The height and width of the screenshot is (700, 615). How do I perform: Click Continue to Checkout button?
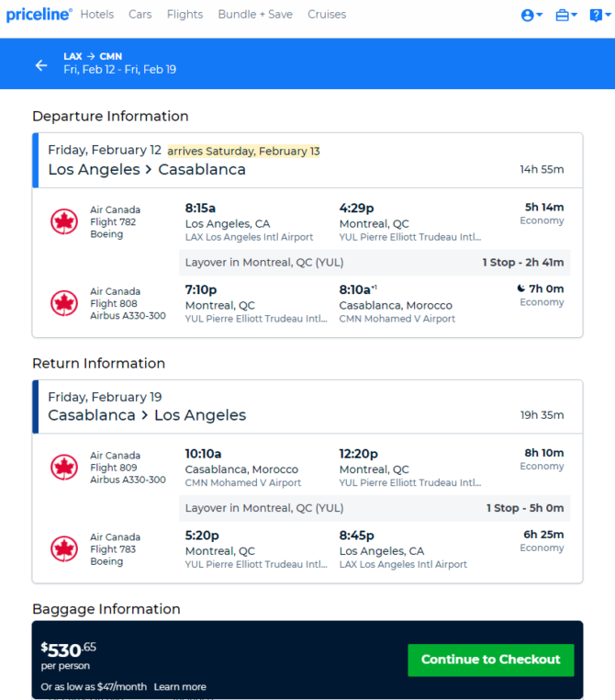click(490, 660)
